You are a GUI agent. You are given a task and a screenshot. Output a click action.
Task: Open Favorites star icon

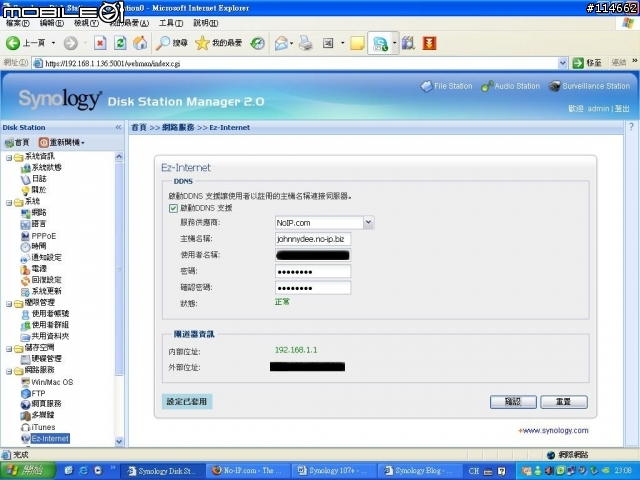pyautogui.click(x=202, y=43)
